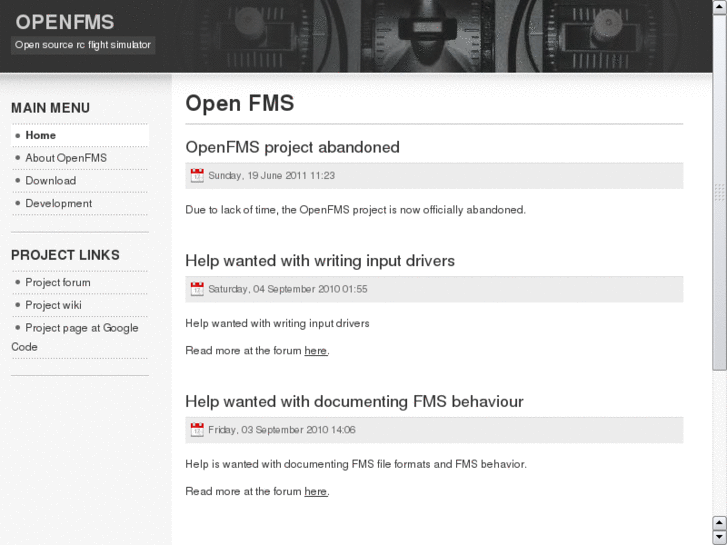Viewport: 727px width, 545px height.
Task: Click the OPENFMS site title logo
Action: tap(65, 22)
